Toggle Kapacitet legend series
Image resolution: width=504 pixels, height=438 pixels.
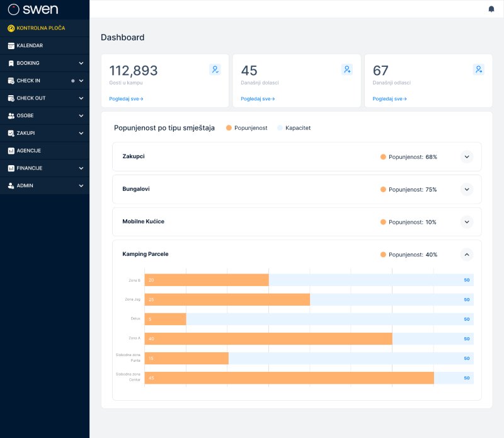pos(294,128)
